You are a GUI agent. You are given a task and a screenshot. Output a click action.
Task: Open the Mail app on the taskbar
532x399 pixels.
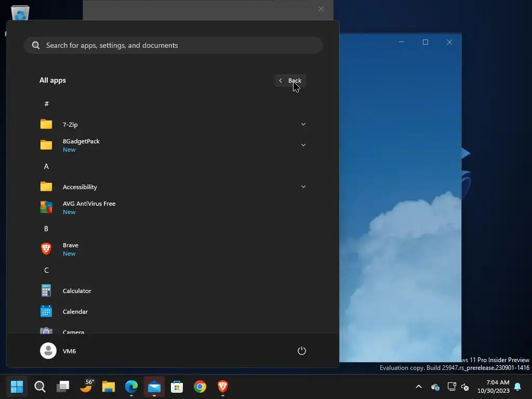pos(154,387)
